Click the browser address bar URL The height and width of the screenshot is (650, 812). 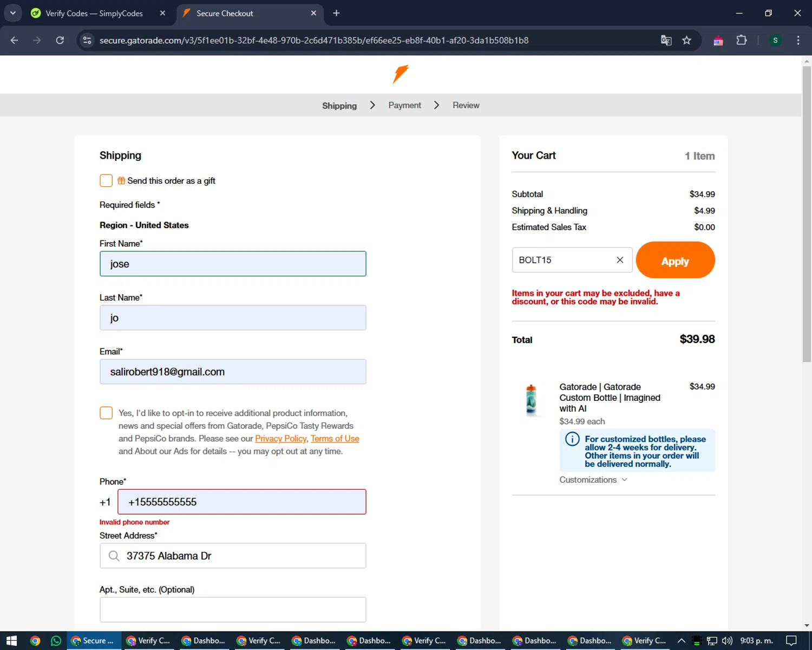[x=314, y=40]
